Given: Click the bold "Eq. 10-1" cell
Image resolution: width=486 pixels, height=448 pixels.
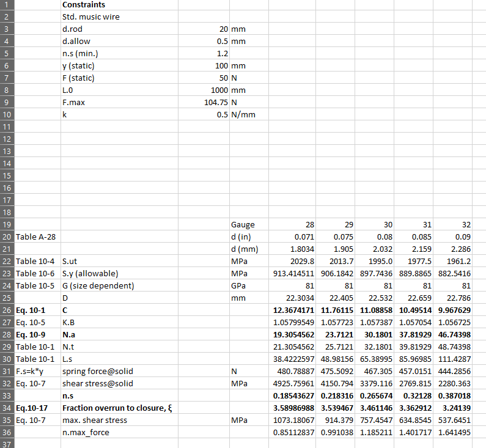Looking at the screenshot, I should 37,310.
